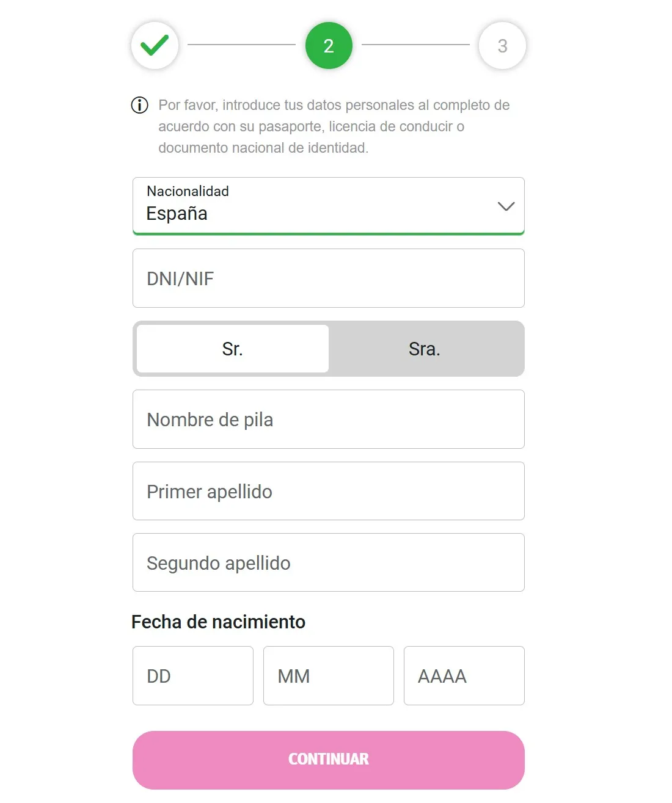The image size is (672, 803).
Task: Click the Segundo apellido field
Action: click(x=329, y=562)
